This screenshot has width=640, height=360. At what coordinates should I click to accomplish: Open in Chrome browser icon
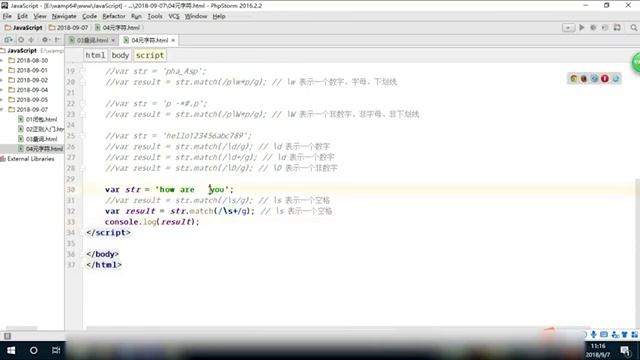[x=573, y=78]
